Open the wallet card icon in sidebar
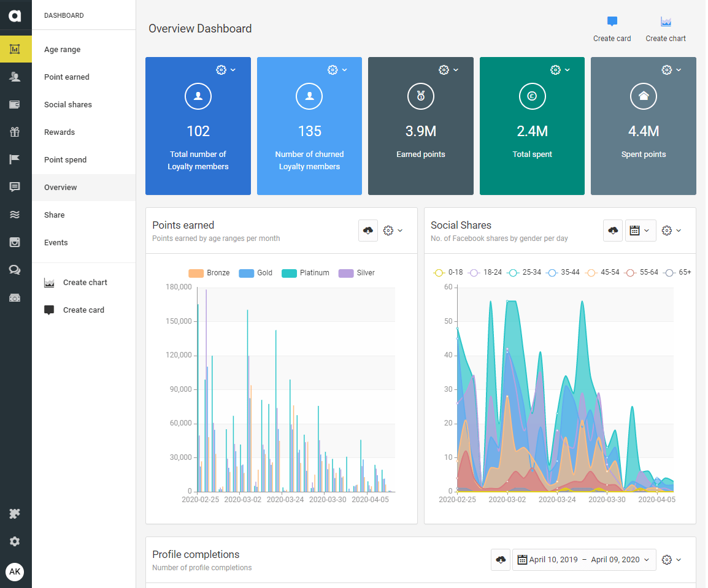 [x=15, y=104]
